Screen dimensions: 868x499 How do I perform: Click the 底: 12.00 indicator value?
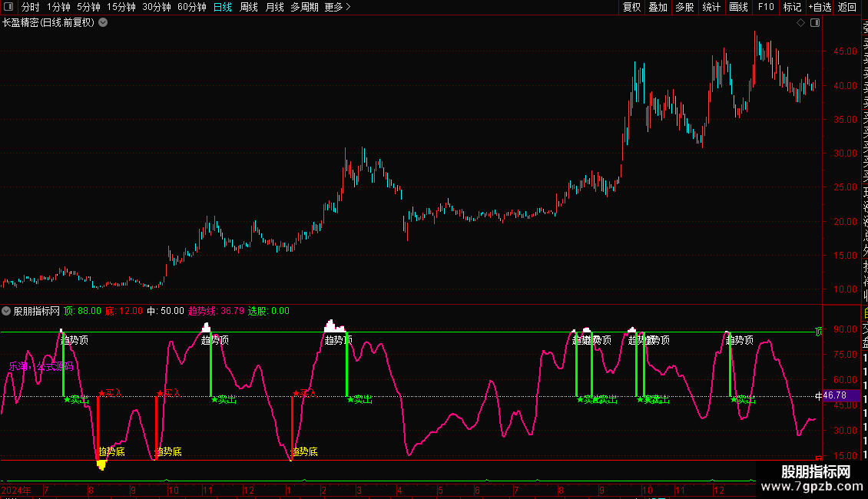pos(124,311)
